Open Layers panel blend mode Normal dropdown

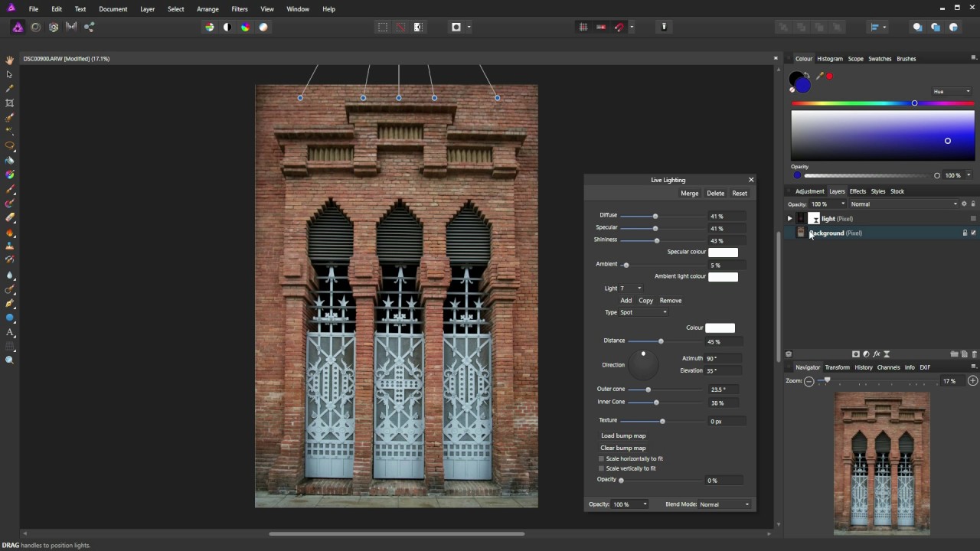903,204
